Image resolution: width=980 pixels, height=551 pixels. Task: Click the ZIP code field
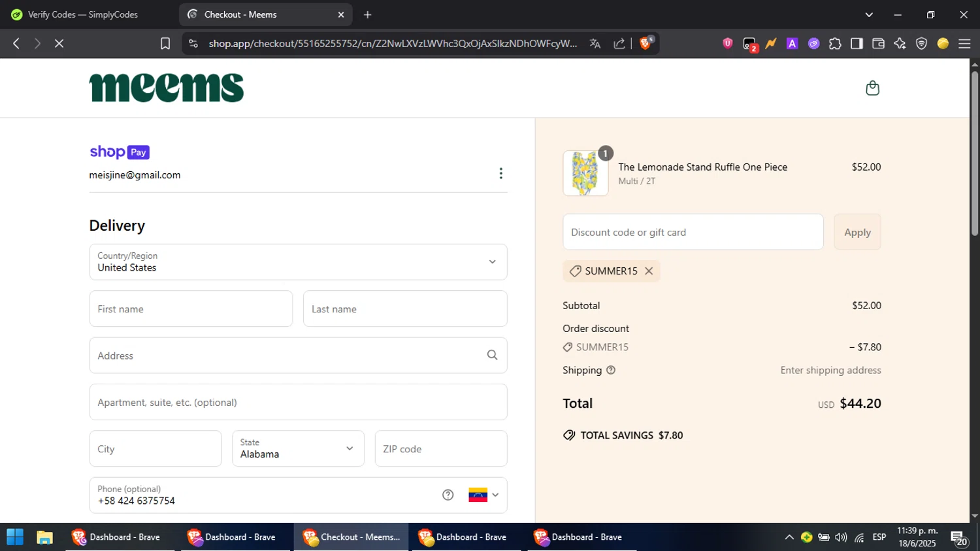(441, 448)
